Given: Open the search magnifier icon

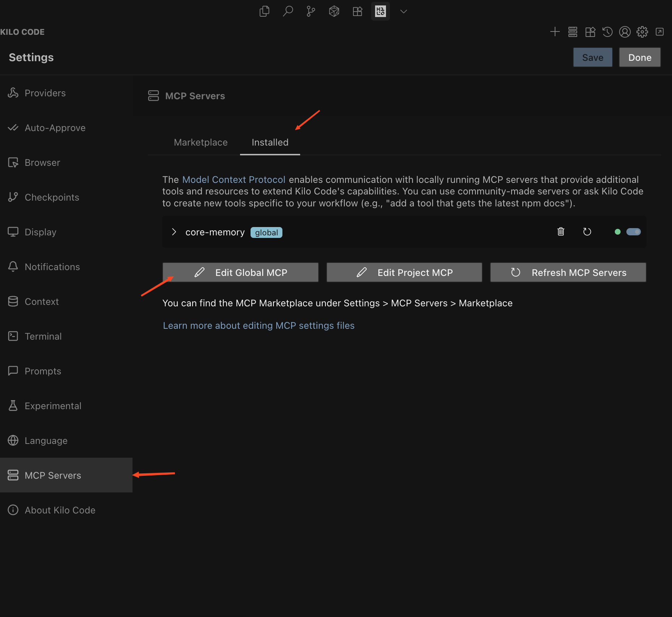Looking at the screenshot, I should (287, 11).
